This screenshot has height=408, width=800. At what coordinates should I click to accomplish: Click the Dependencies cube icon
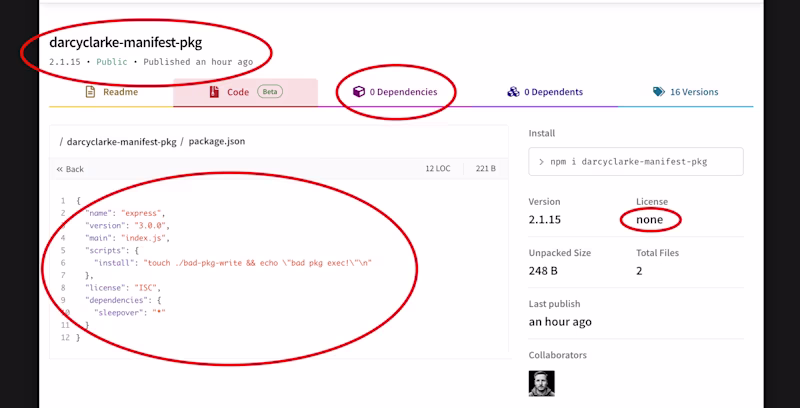(359, 92)
